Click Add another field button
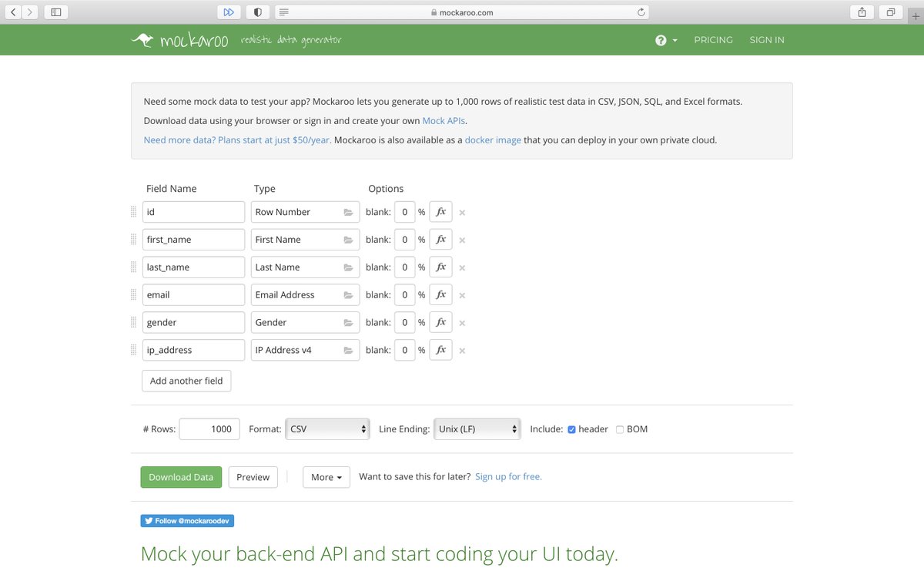924x578 pixels. tap(186, 381)
